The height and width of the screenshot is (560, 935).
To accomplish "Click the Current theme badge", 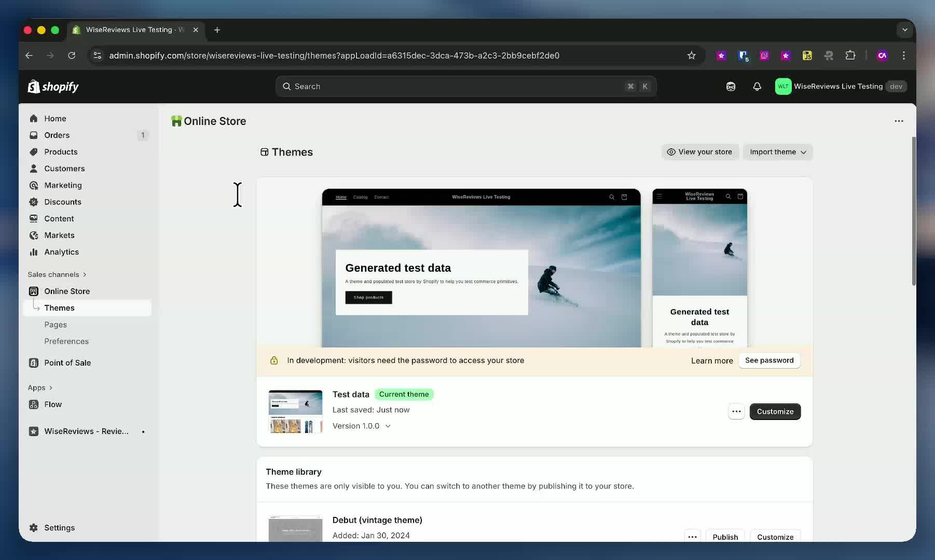I will [404, 395].
